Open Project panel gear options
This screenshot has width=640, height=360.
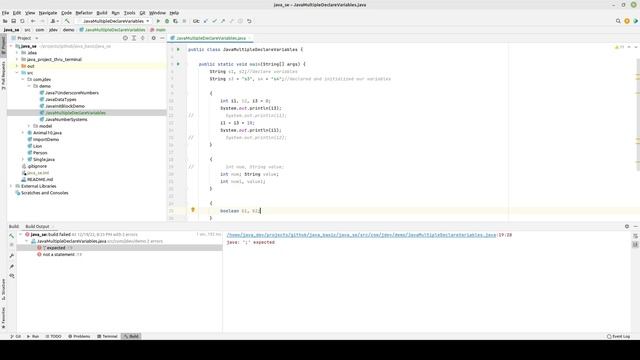[x=153, y=38]
